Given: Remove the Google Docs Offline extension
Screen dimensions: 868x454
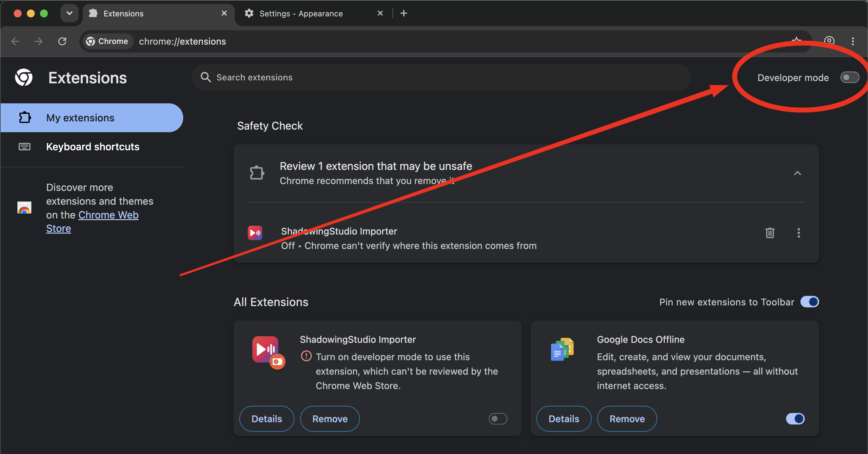Looking at the screenshot, I should (x=627, y=419).
